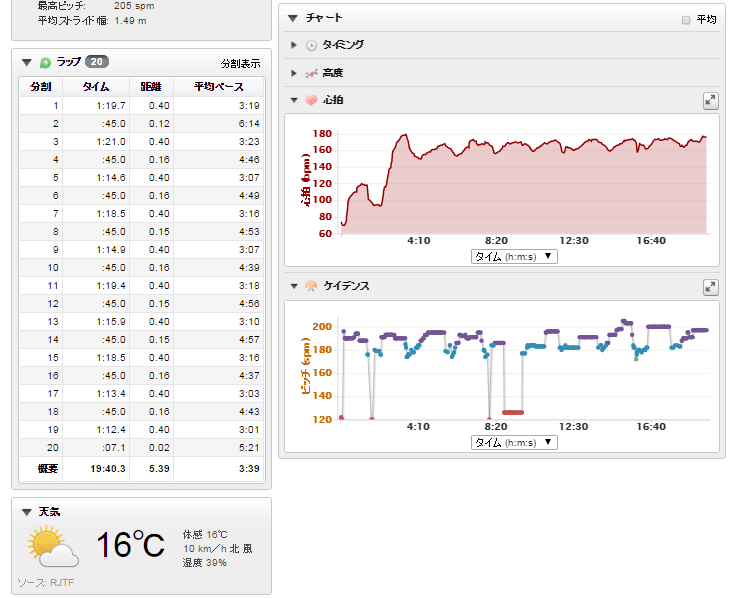741x598 pixels.
Task: Collapse the 天気 weather panel
Action: click(27, 511)
